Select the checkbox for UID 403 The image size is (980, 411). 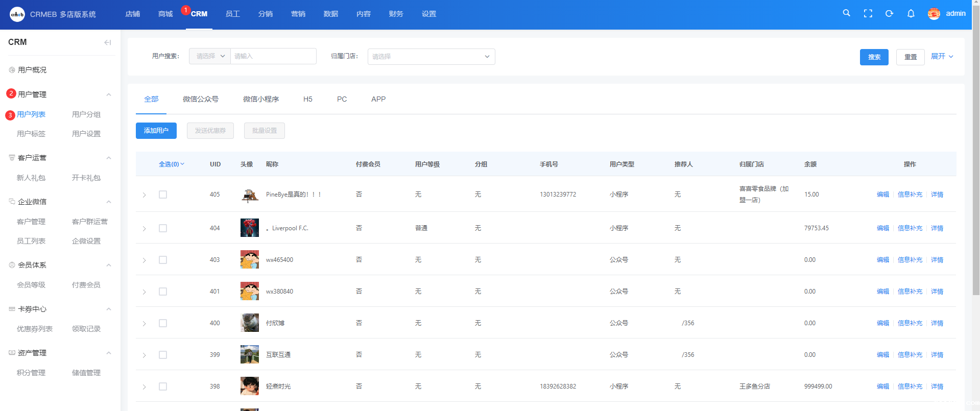(x=163, y=260)
